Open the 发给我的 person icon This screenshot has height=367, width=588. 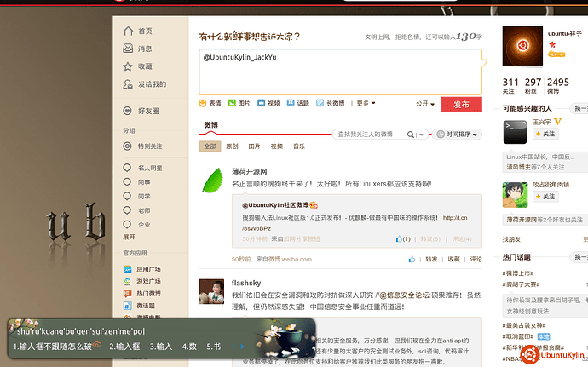coord(128,84)
